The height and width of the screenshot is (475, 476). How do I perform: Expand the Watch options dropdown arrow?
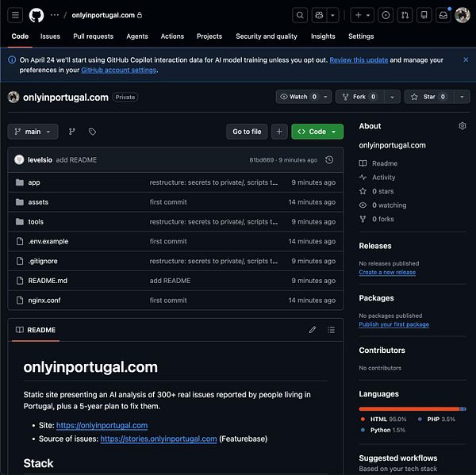pyautogui.click(x=325, y=97)
